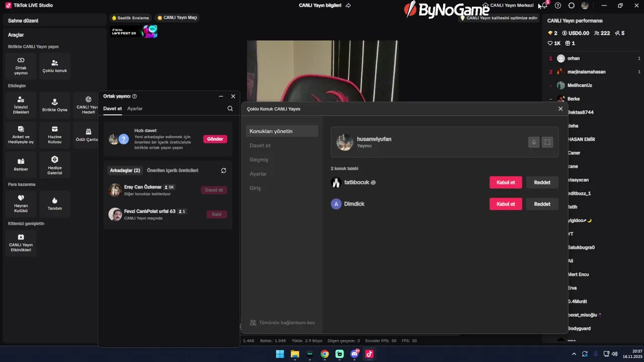Viewport: 644px width, 362px height.
Task: Open CANLI Yayın Etkinlikleri tool
Action: 21,243
